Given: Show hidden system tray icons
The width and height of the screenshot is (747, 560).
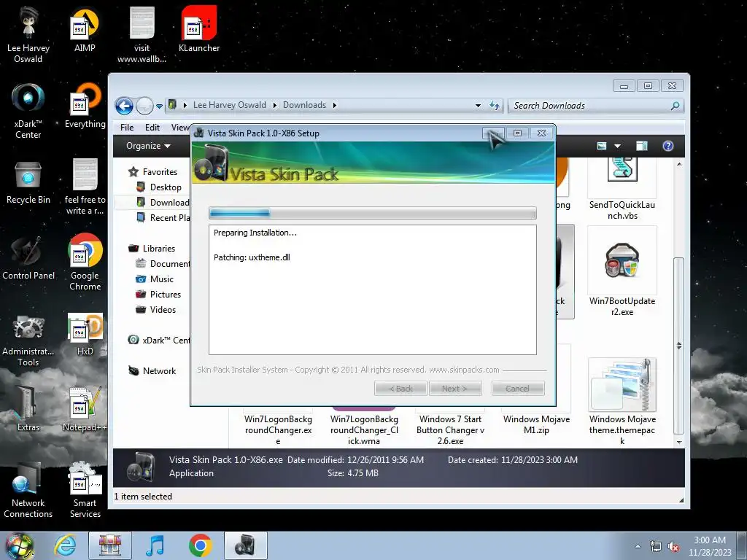Looking at the screenshot, I should tap(638, 546).
